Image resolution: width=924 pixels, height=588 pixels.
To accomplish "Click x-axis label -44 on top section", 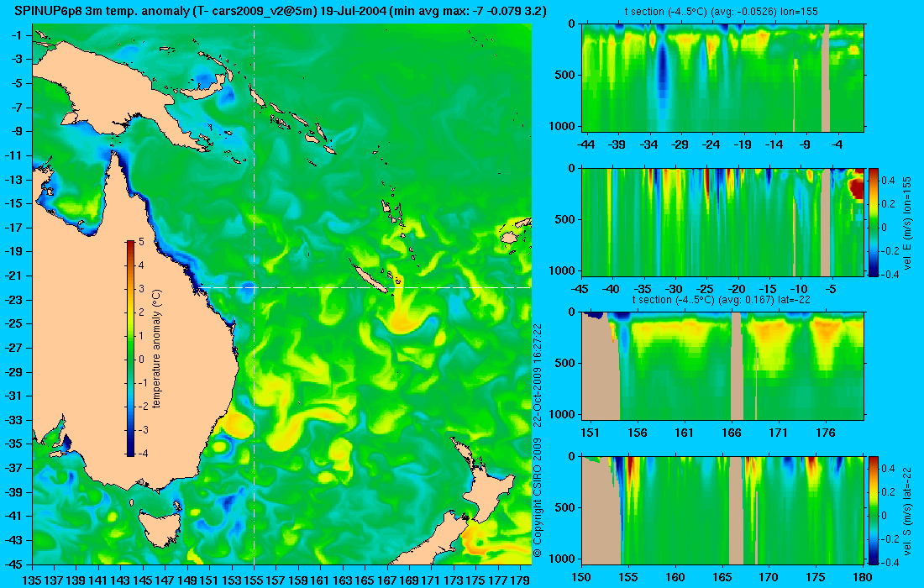I will coord(585,145).
